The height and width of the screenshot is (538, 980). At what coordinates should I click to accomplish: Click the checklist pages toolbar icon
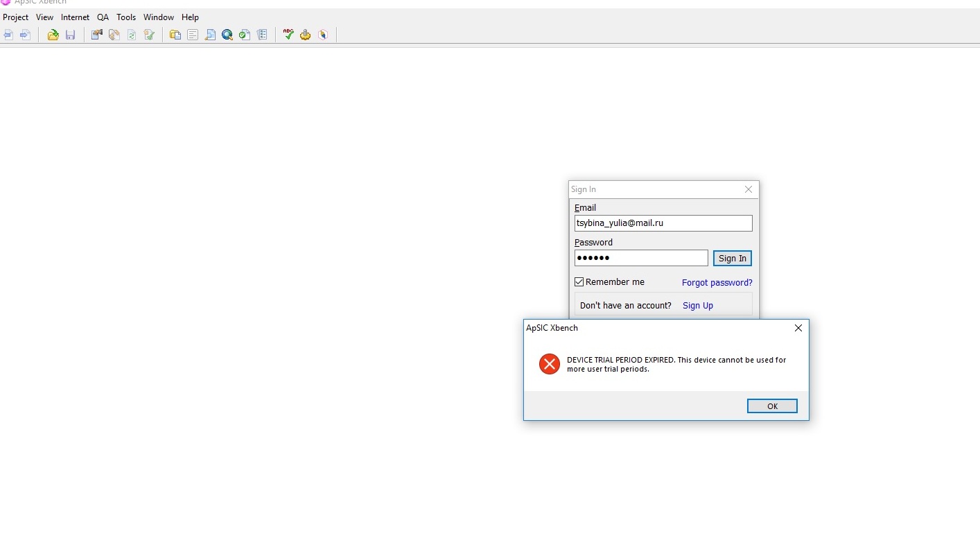point(262,35)
